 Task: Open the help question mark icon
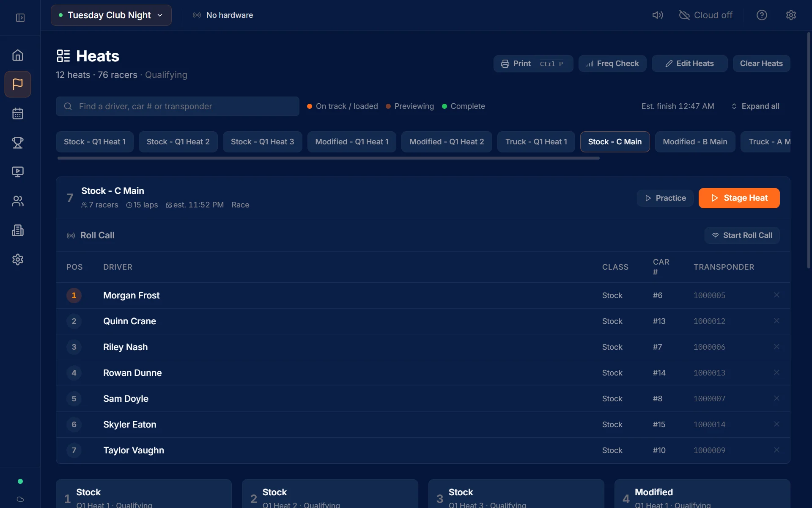tap(762, 15)
